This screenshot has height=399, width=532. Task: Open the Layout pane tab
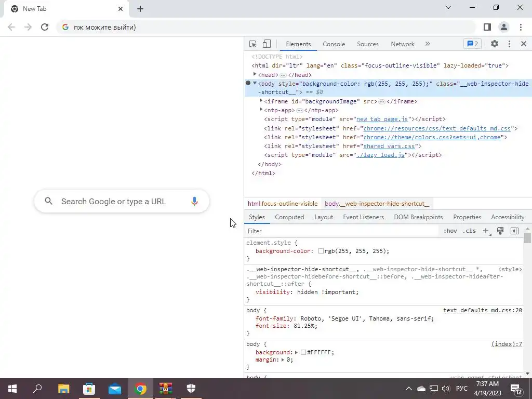tap(324, 217)
